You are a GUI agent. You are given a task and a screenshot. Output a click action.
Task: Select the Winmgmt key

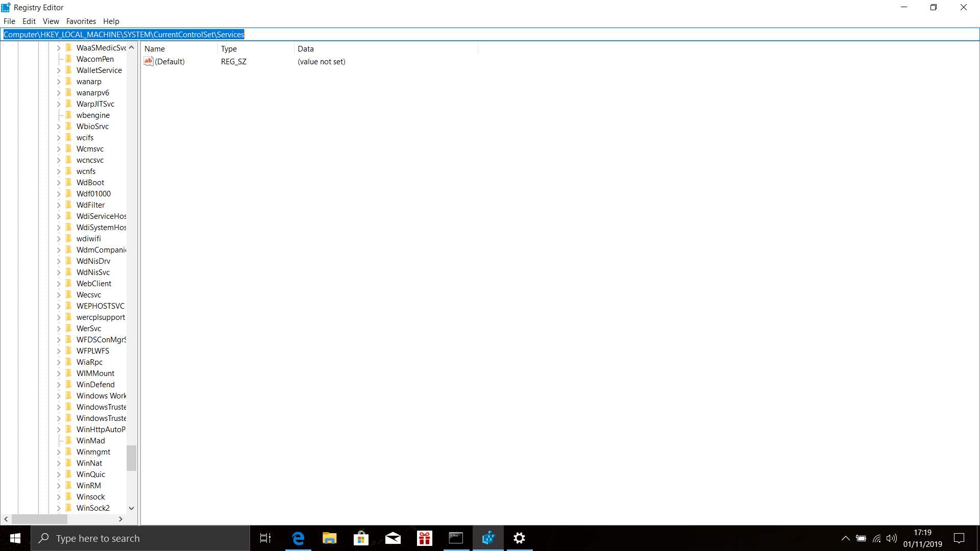click(93, 452)
